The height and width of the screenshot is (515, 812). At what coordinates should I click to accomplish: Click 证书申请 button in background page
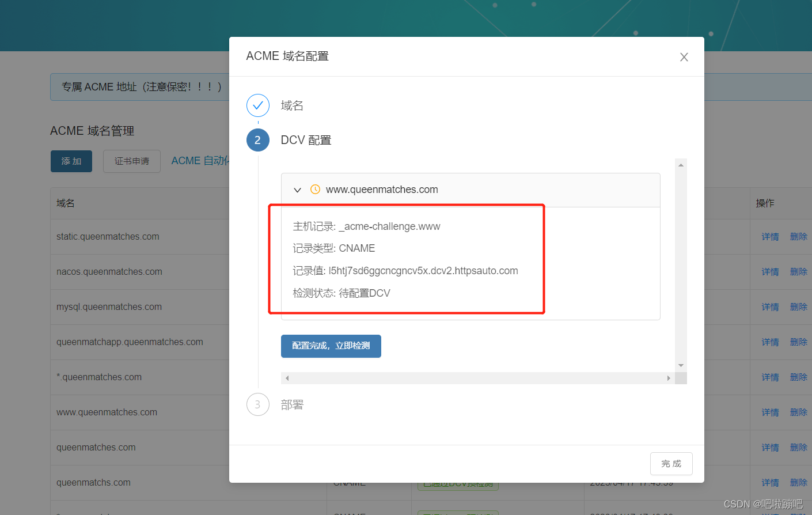point(132,161)
